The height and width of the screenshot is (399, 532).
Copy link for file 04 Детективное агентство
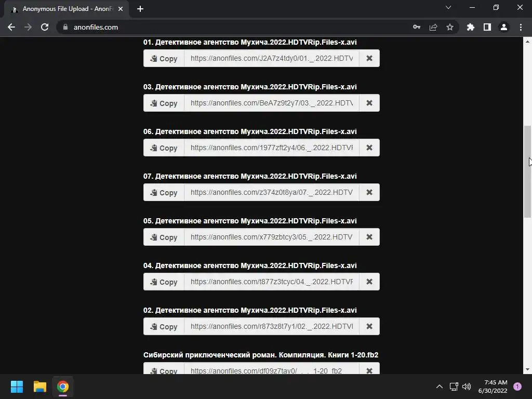click(x=164, y=282)
